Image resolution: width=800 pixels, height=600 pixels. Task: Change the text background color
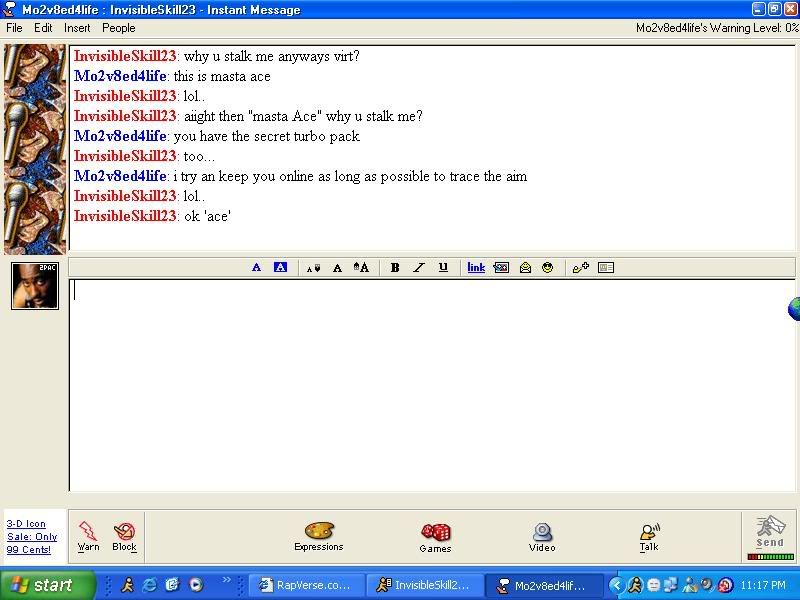coord(280,267)
